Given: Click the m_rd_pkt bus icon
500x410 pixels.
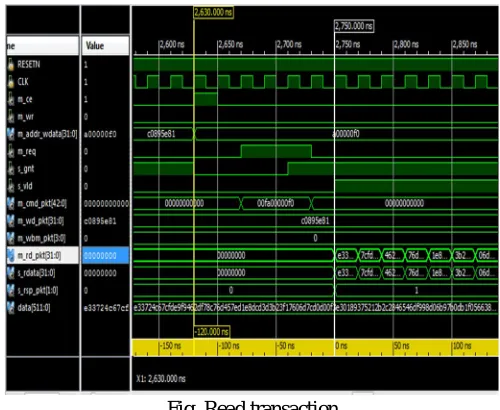Looking at the screenshot, I should tap(11, 256).
